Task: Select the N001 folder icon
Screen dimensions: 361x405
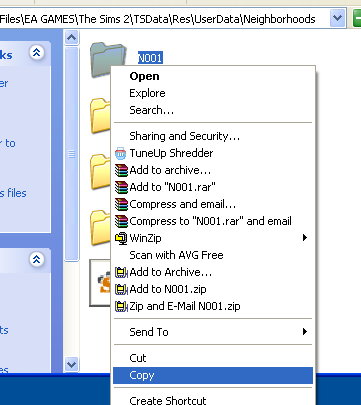Action: tap(107, 59)
